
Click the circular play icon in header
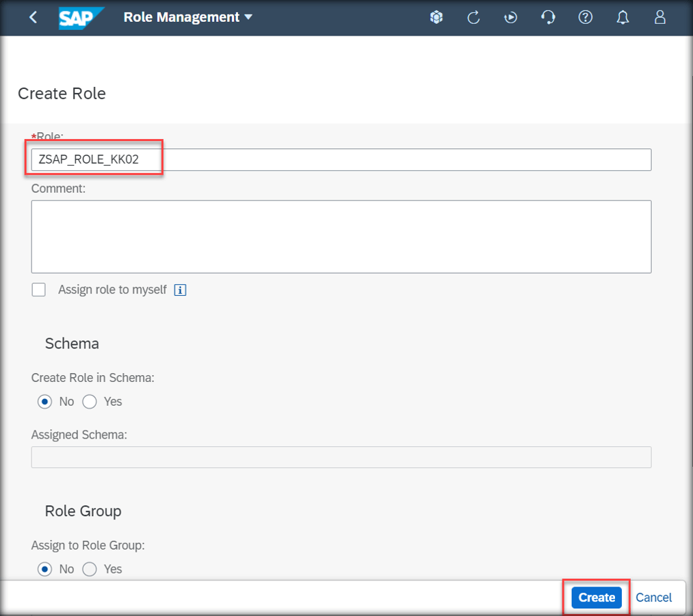[x=510, y=17]
